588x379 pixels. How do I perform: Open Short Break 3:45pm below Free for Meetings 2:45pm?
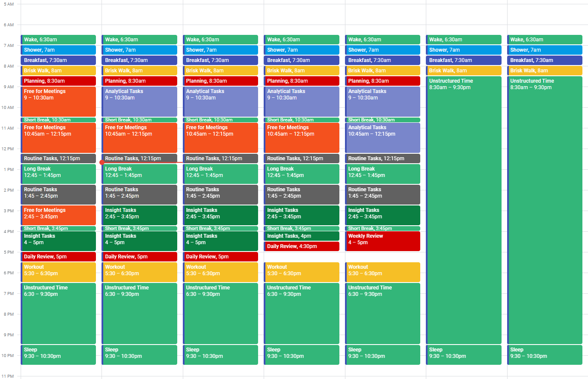tap(58, 228)
